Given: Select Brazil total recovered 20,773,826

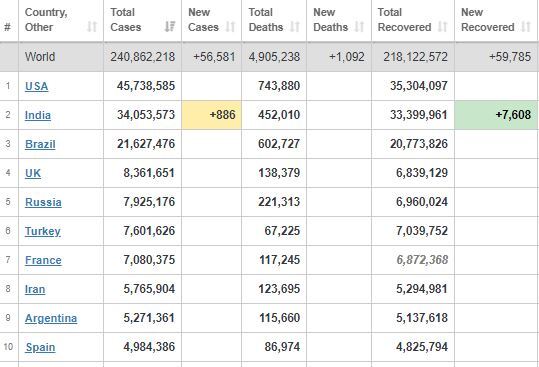Looking at the screenshot, I should [x=419, y=144].
